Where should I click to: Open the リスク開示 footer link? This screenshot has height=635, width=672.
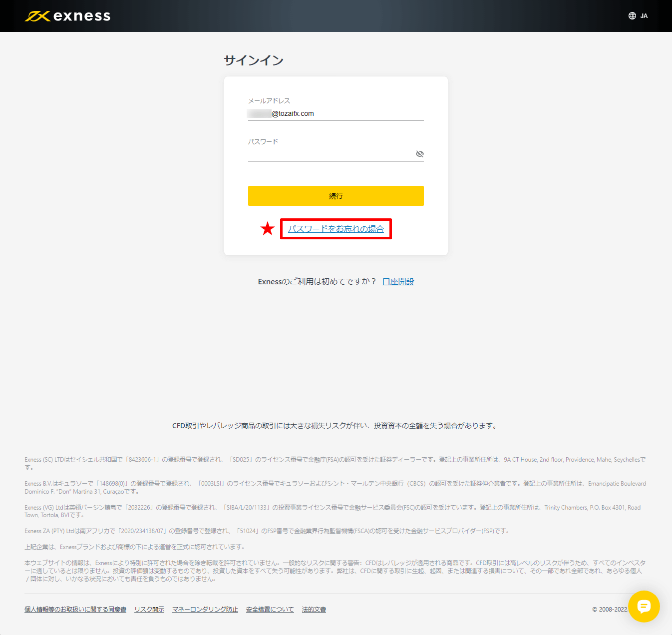(x=149, y=609)
